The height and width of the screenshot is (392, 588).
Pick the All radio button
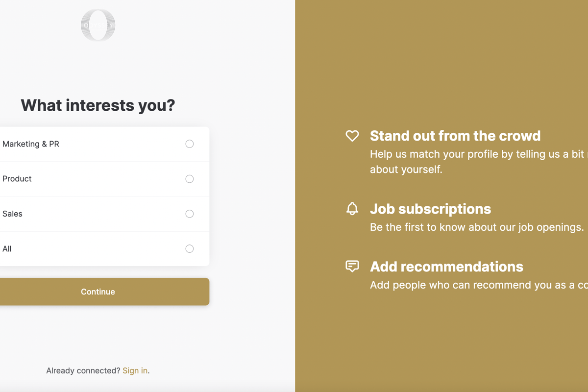click(x=190, y=249)
